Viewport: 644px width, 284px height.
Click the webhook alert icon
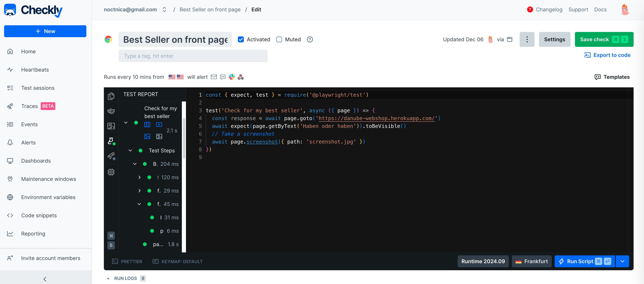[x=240, y=77]
